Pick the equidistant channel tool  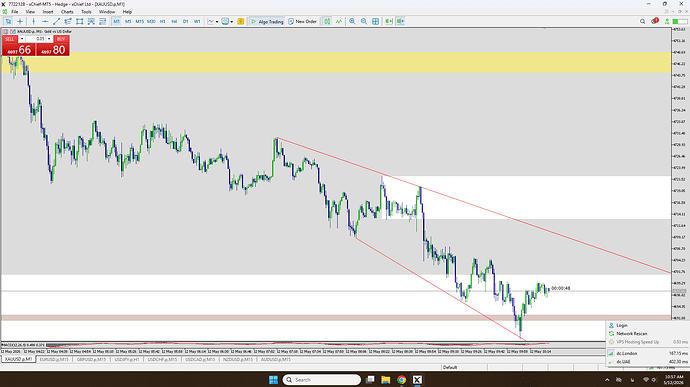68,21
